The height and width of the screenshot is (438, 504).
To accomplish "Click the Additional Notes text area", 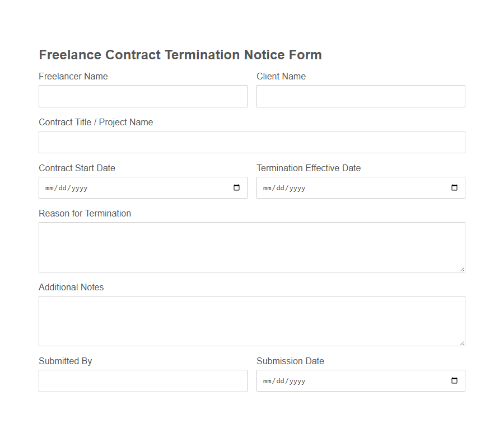I will 251,319.
